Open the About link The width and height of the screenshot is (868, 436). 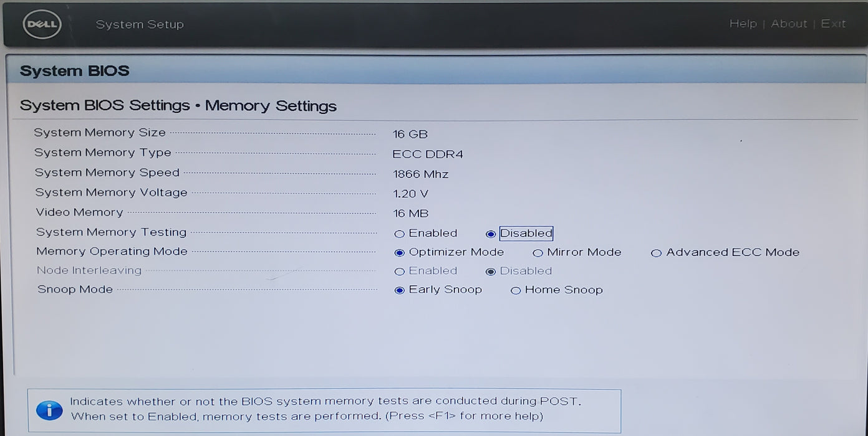tap(789, 24)
